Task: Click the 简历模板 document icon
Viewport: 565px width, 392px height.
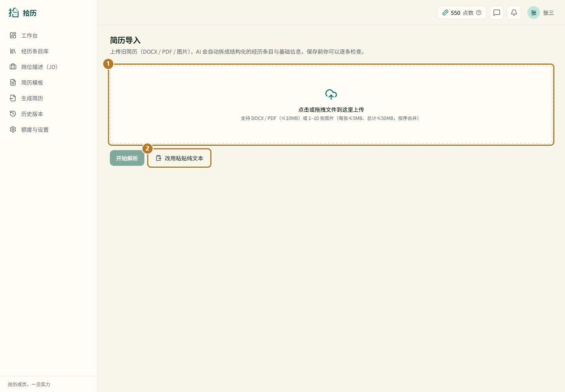Action: [x=13, y=82]
